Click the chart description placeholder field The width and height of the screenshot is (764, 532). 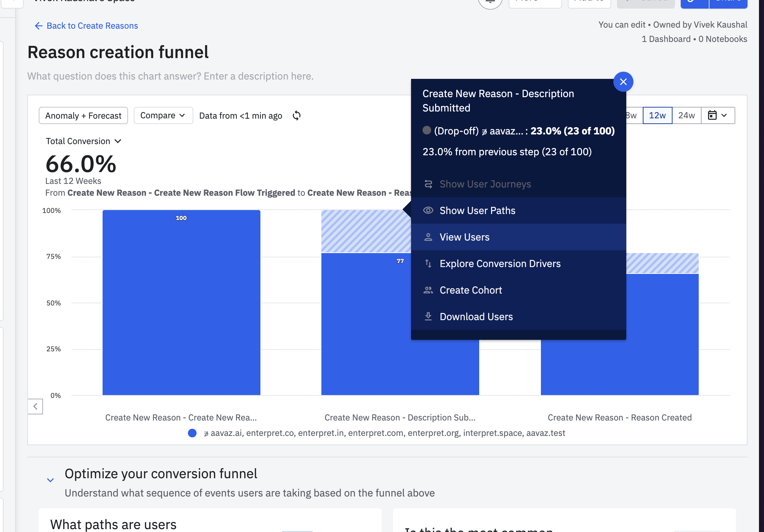pos(170,76)
